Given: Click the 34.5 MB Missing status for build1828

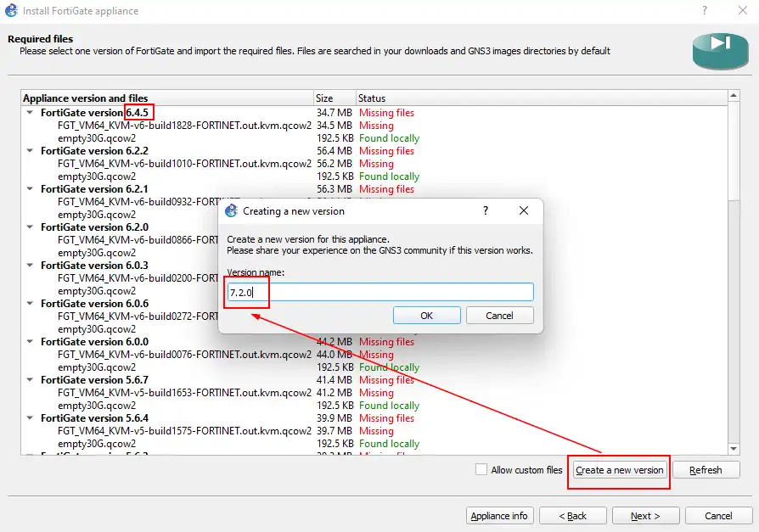Looking at the screenshot, I should coord(376,126).
